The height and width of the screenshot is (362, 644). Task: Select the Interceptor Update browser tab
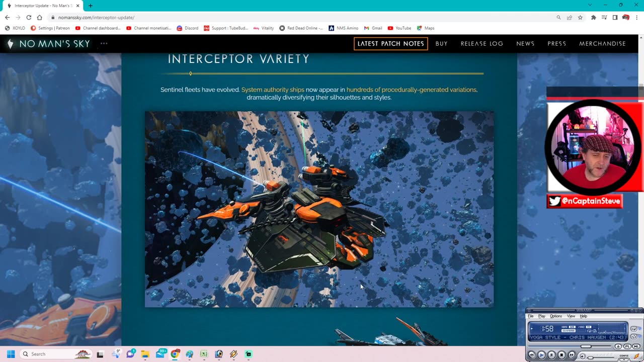[43, 6]
